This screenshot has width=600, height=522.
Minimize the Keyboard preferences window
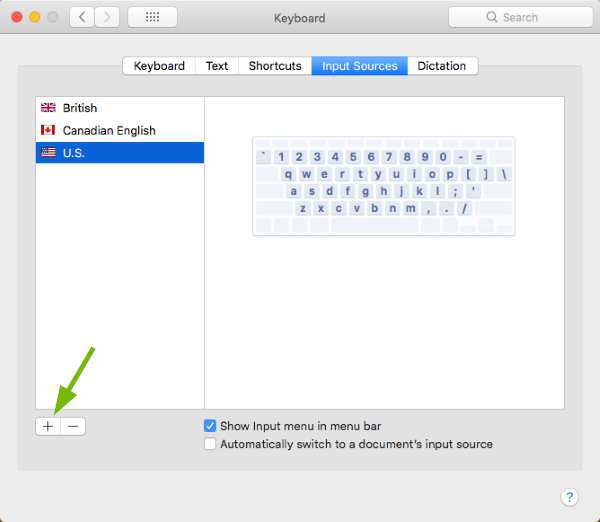[35, 17]
